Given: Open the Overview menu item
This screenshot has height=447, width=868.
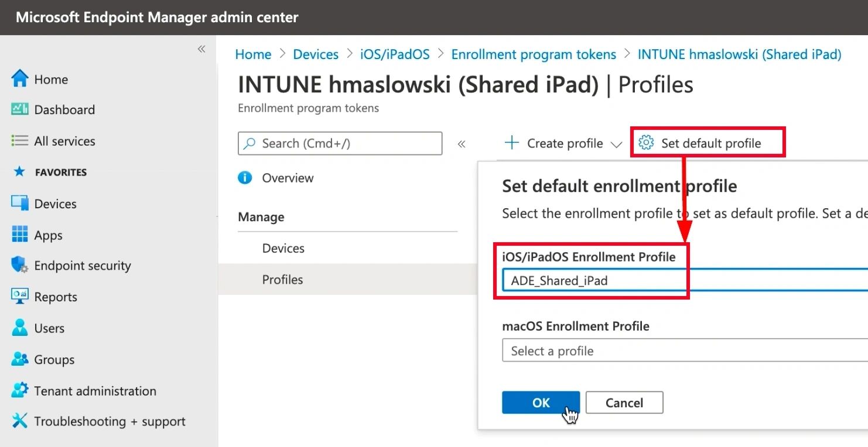Looking at the screenshot, I should click(288, 178).
